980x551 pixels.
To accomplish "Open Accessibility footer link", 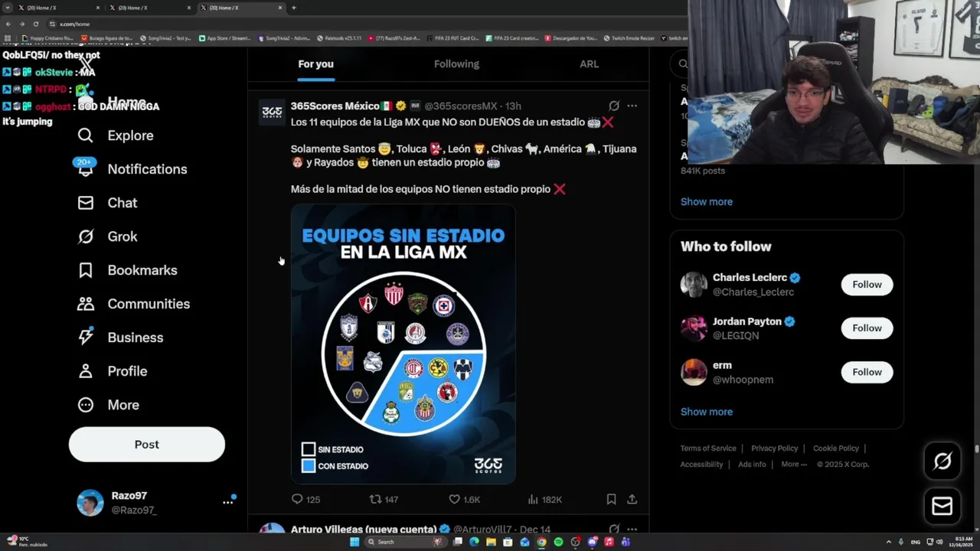I will (x=701, y=465).
